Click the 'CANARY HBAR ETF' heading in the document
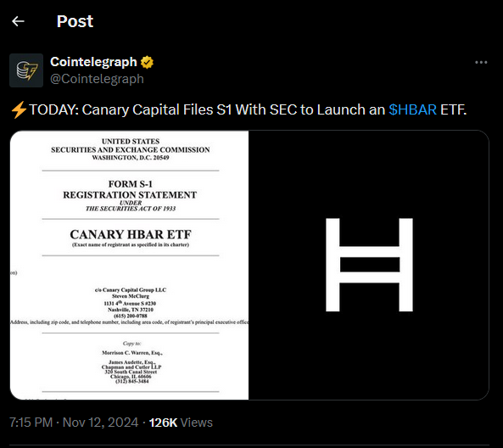The width and height of the screenshot is (503, 448). coord(131,234)
